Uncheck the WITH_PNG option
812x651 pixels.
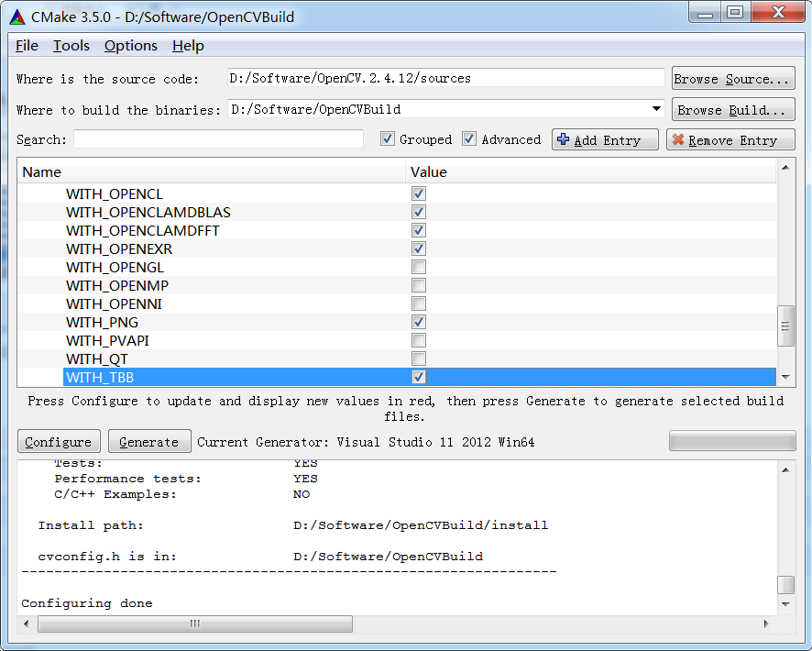[x=419, y=322]
